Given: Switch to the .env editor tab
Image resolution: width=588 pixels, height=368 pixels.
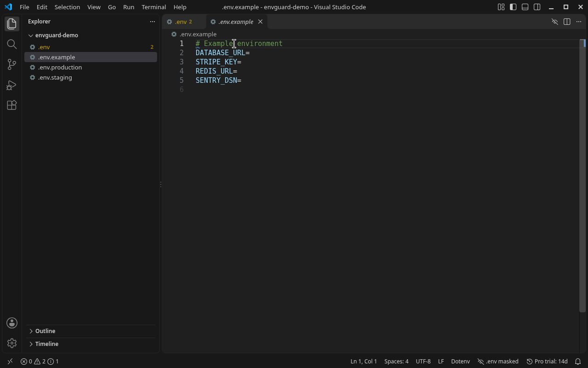Looking at the screenshot, I should pos(184,22).
